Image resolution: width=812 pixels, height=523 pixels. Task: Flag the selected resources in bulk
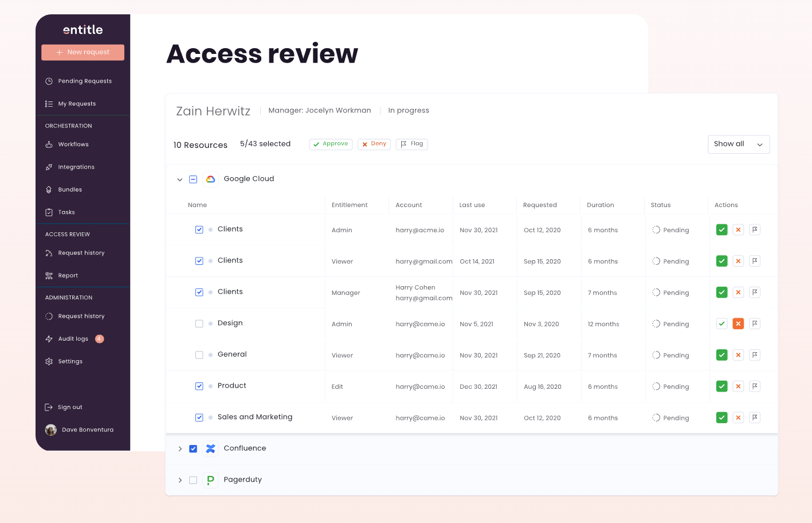[x=412, y=144]
